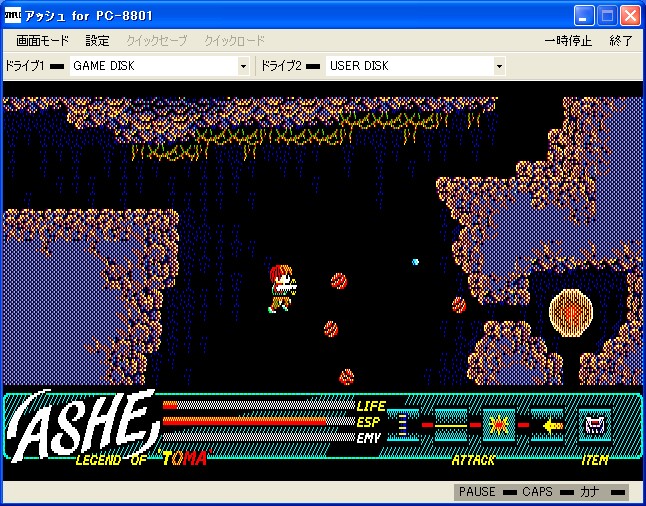
Task: Click the ASHE game logo
Action: 84,424
